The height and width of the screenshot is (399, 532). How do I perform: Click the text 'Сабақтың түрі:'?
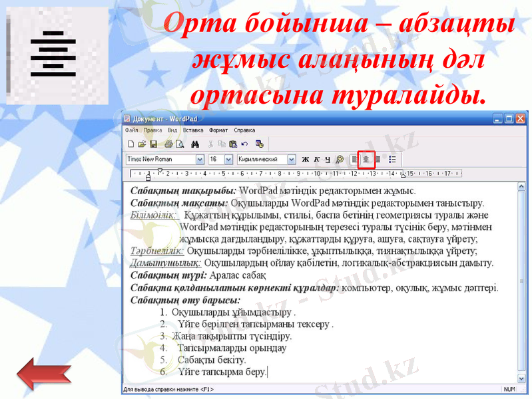click(168, 275)
